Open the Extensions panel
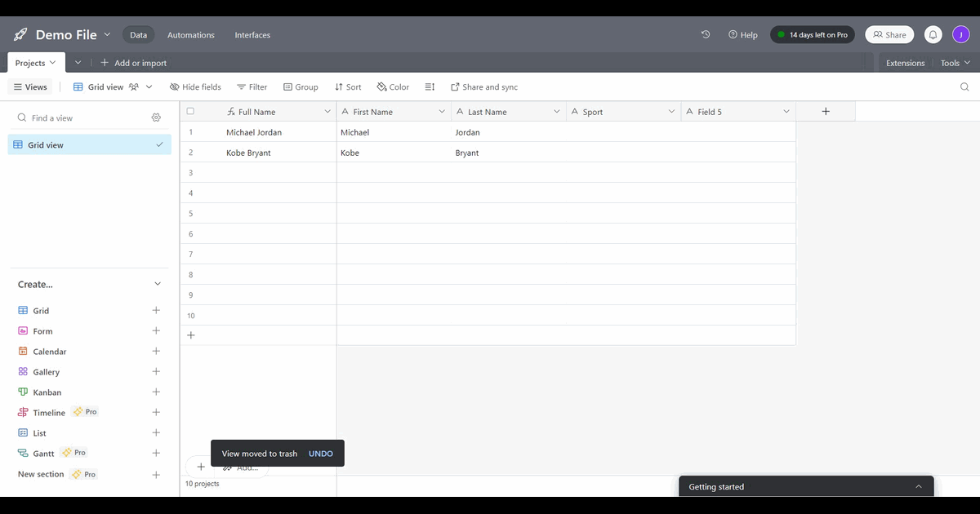Image resolution: width=980 pixels, height=514 pixels. (x=905, y=63)
